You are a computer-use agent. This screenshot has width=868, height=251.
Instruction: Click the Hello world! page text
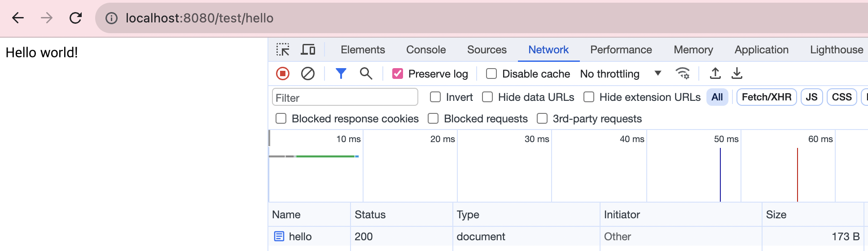pyautogui.click(x=42, y=52)
